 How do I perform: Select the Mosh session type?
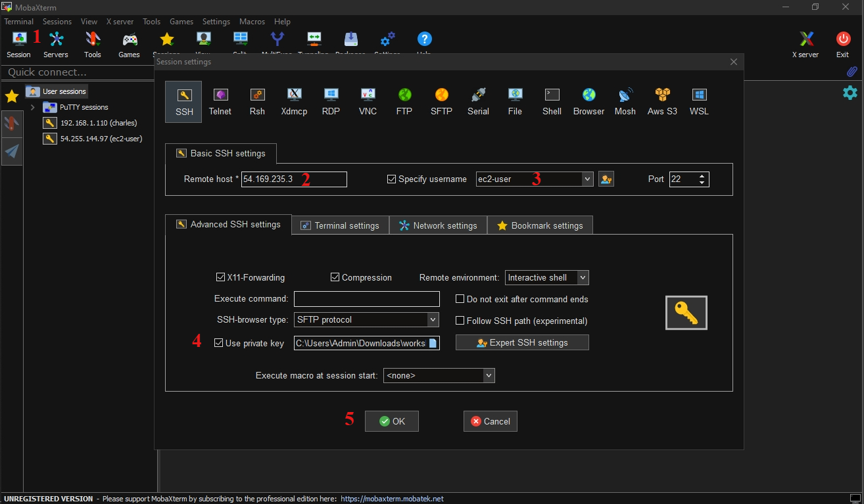click(625, 101)
